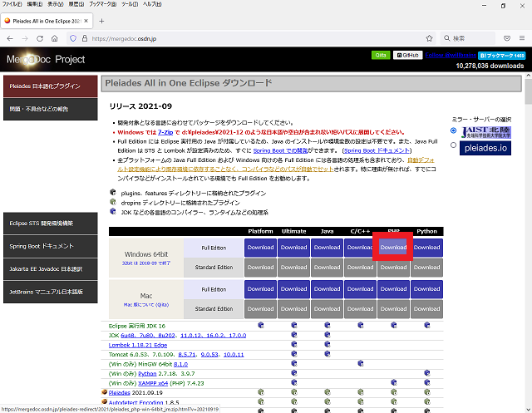Select the JAIST mirror server radio button

click(453, 130)
